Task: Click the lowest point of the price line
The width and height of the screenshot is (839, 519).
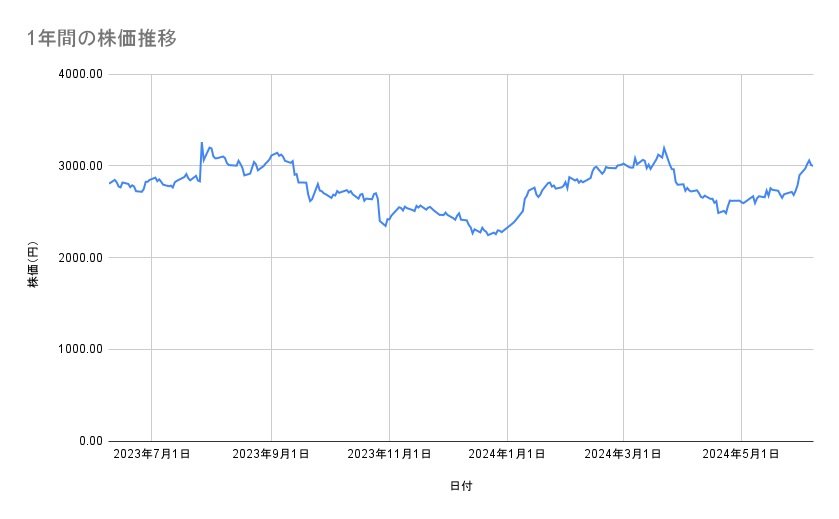Action: click(x=488, y=235)
